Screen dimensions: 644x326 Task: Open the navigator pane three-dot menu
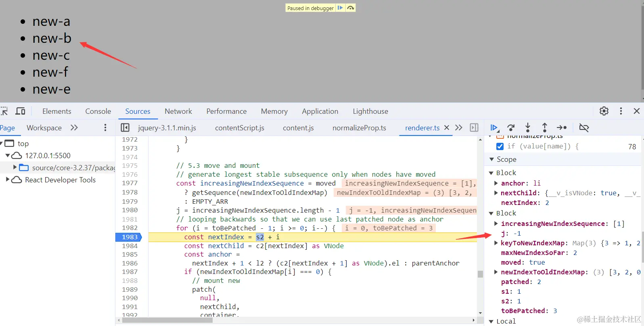tap(105, 127)
